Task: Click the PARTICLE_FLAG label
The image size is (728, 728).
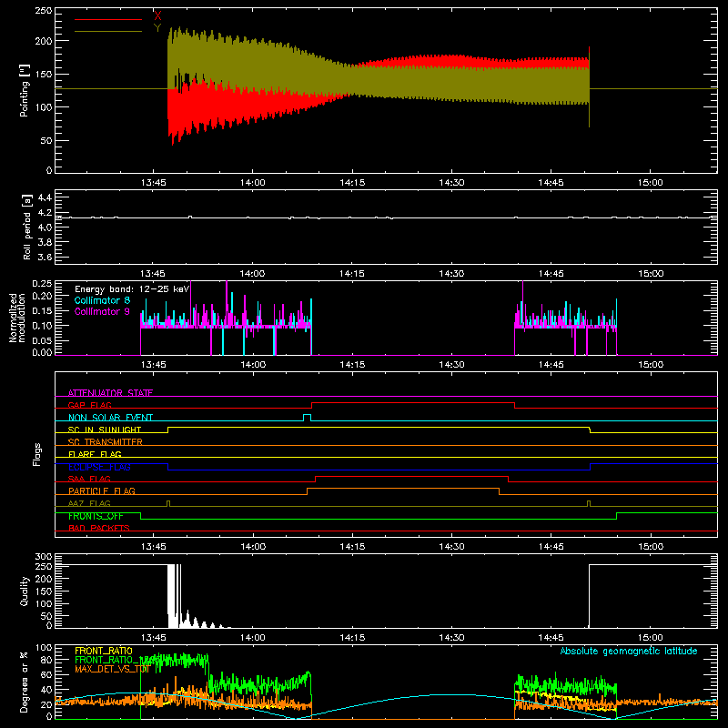Action: coord(102,490)
